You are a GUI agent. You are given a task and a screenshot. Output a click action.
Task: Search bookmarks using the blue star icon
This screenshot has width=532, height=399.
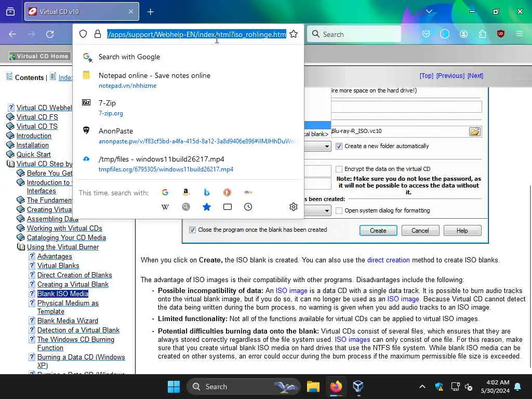point(206,207)
